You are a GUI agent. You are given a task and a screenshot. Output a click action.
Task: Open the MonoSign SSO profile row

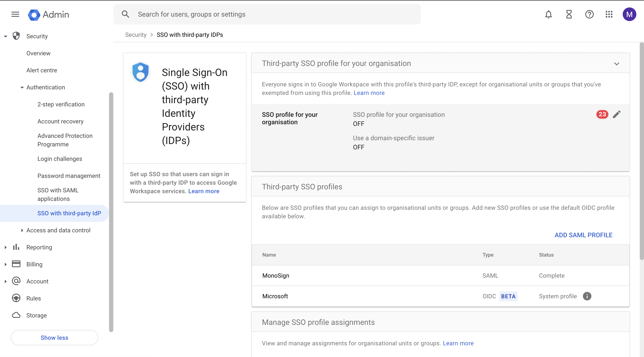(x=276, y=276)
